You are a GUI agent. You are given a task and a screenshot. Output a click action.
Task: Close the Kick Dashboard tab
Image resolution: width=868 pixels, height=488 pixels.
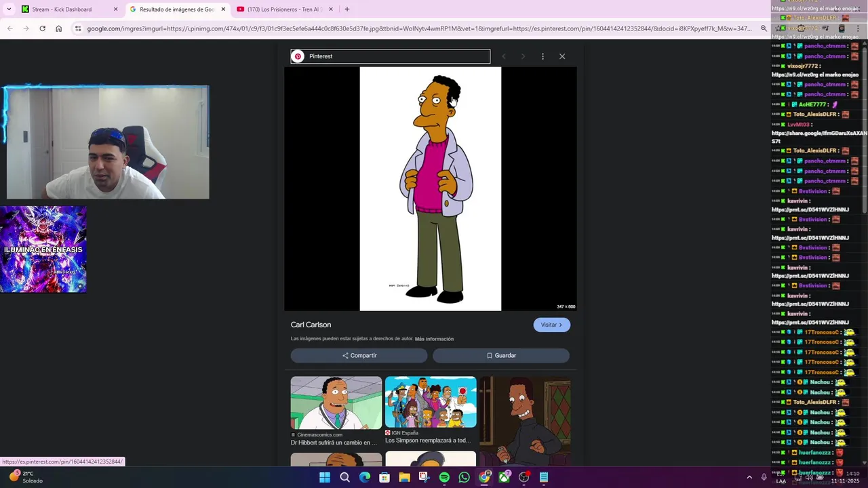[115, 9]
